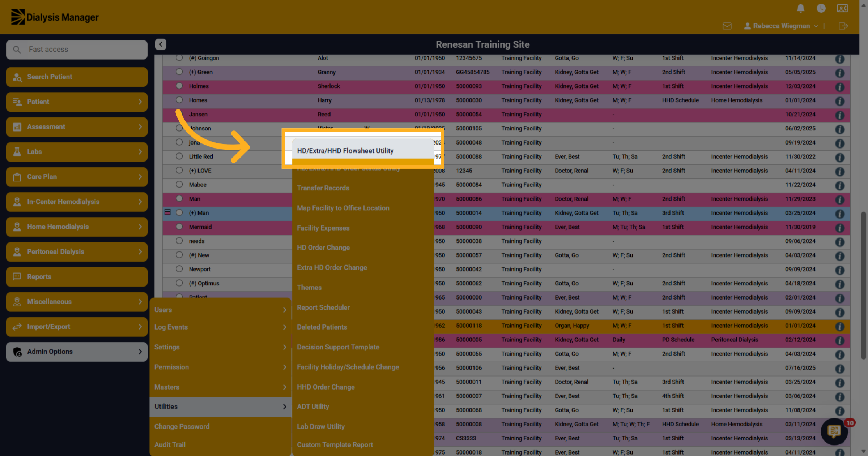The image size is (868, 456).
Task: Click info icon for the 11/22/2024 row
Action: pyautogui.click(x=840, y=185)
